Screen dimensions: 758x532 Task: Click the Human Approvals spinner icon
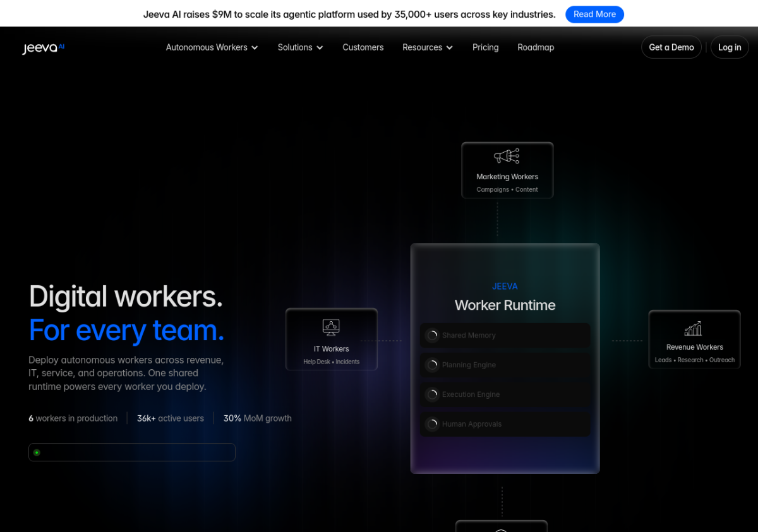pyautogui.click(x=432, y=424)
